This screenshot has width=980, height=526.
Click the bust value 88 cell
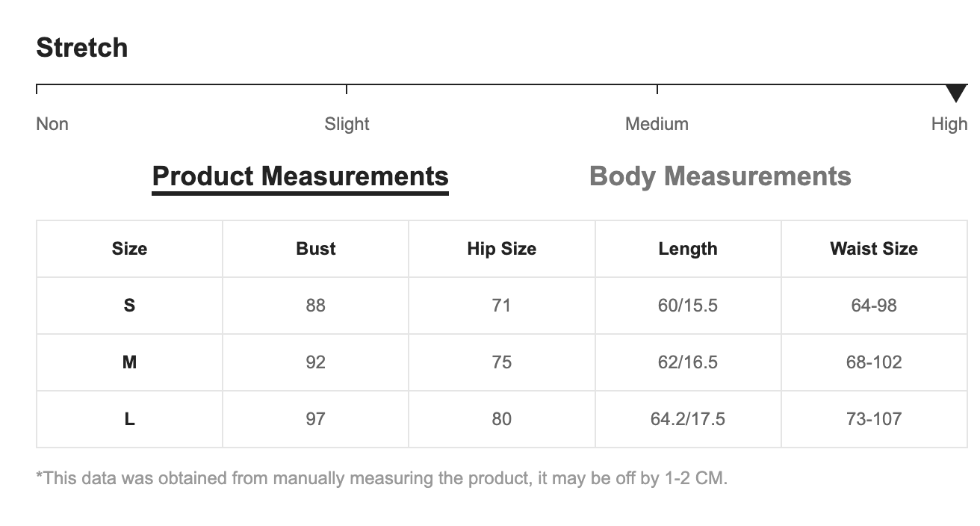[315, 306]
